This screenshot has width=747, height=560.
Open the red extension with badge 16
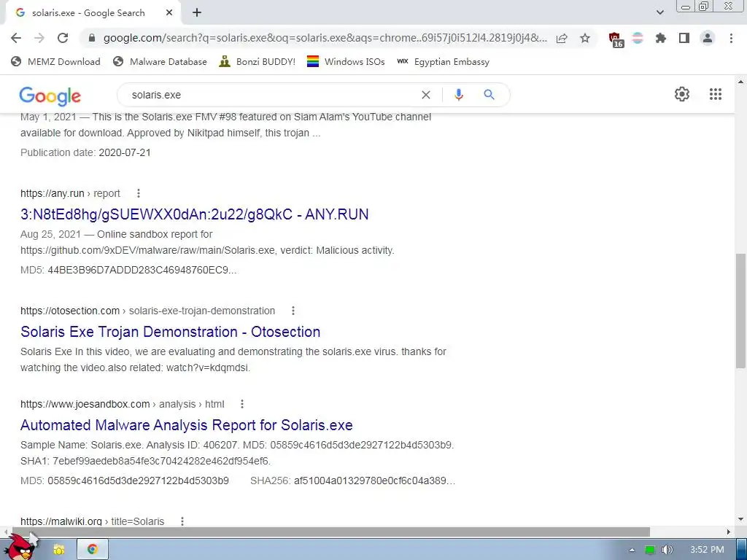pyautogui.click(x=616, y=39)
